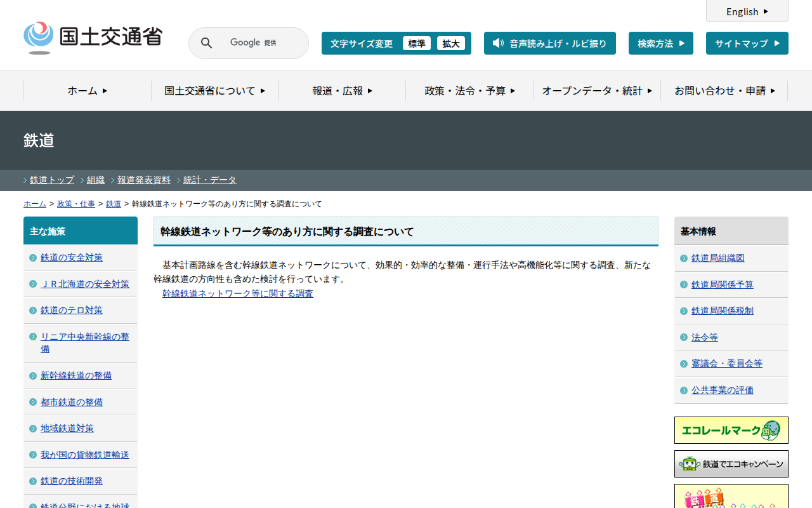Click the bullet icon beside 新幹線鉄道の整備
The width and height of the screenshot is (812, 508).
[x=33, y=376]
